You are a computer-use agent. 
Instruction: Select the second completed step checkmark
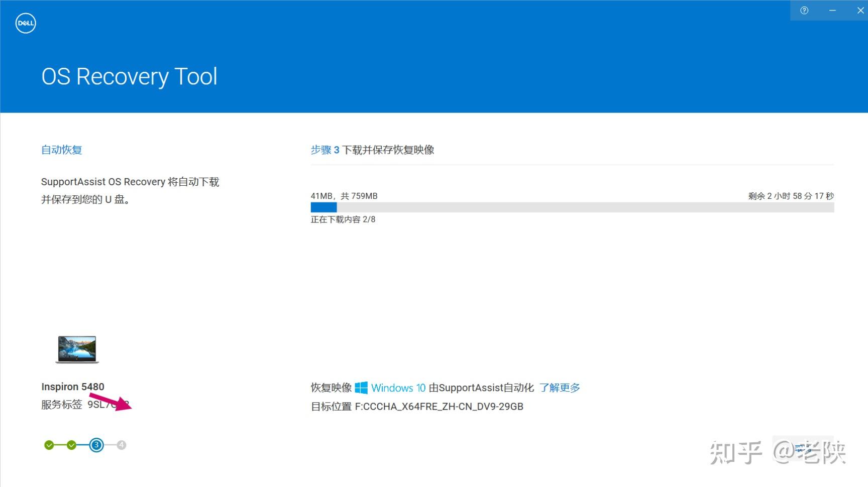click(71, 445)
